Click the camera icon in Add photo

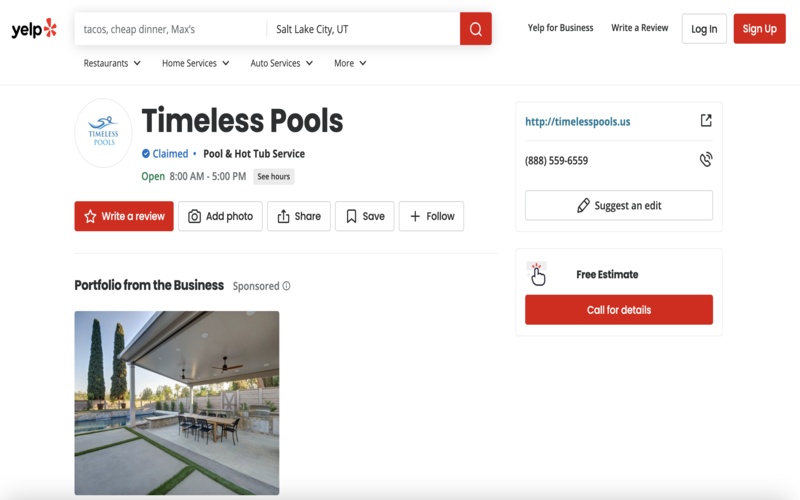click(x=194, y=216)
